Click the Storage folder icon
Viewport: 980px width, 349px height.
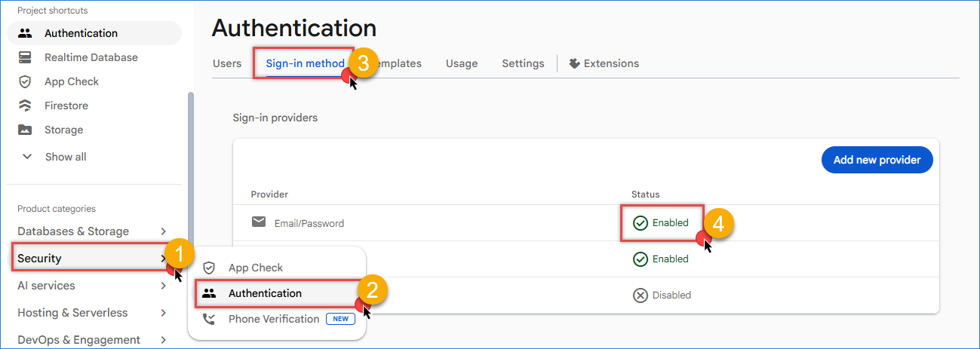(26, 130)
